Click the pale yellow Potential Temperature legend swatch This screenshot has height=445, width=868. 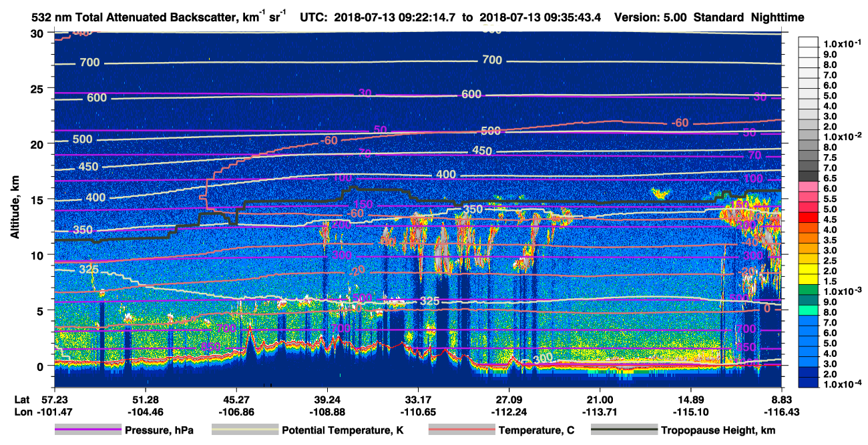(x=244, y=430)
